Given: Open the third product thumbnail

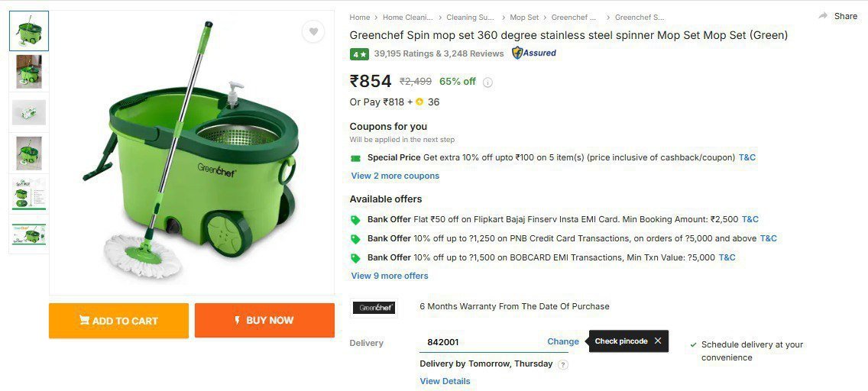Looking at the screenshot, I should 29,112.
